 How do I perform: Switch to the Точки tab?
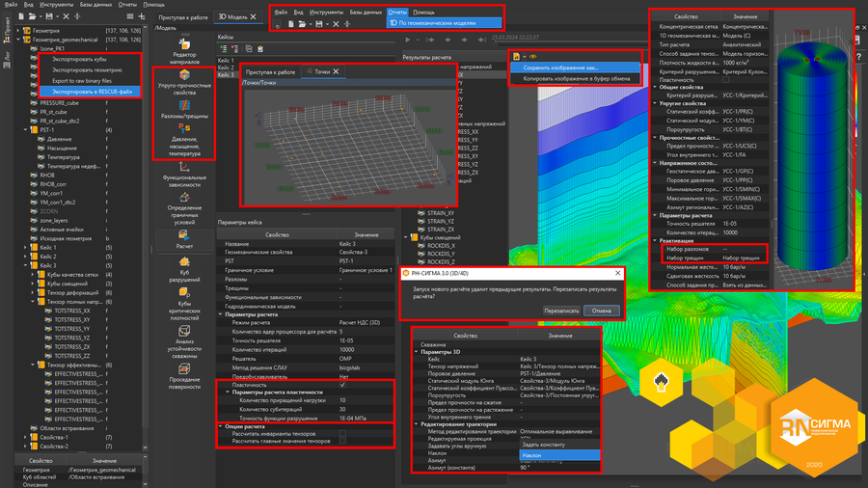click(x=320, y=71)
